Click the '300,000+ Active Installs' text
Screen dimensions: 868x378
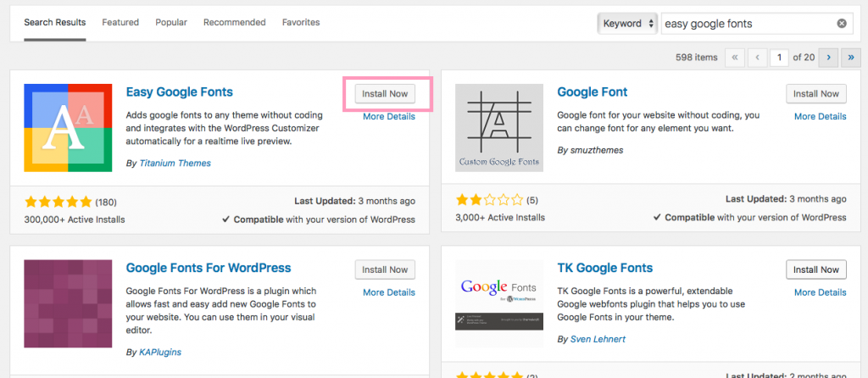(75, 220)
